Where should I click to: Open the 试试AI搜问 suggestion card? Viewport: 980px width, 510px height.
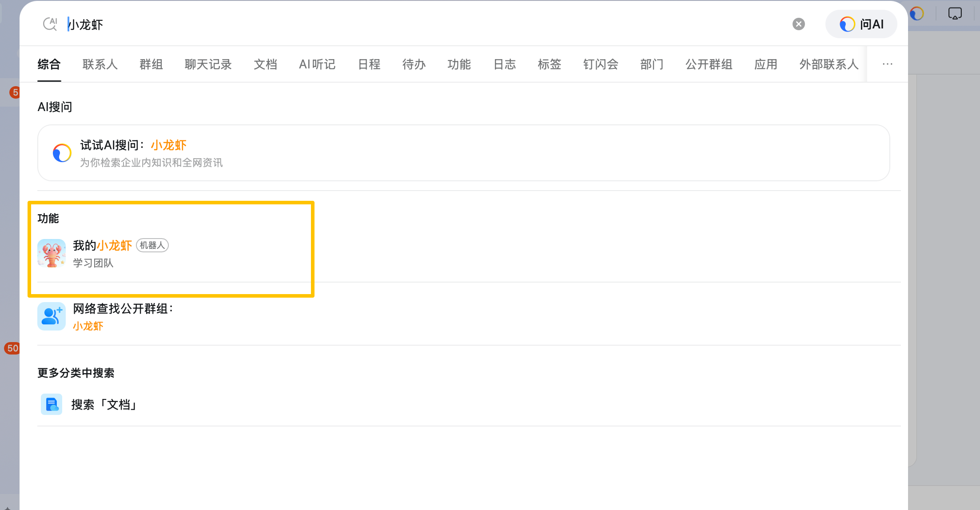point(463,153)
